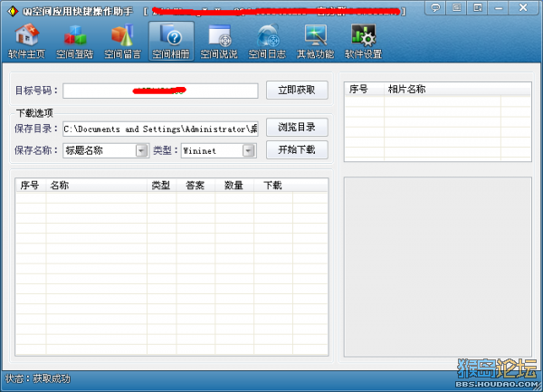Close the QQ空间 helper window
Image resolution: width=543 pixels, height=392 pixels.
click(523, 7)
